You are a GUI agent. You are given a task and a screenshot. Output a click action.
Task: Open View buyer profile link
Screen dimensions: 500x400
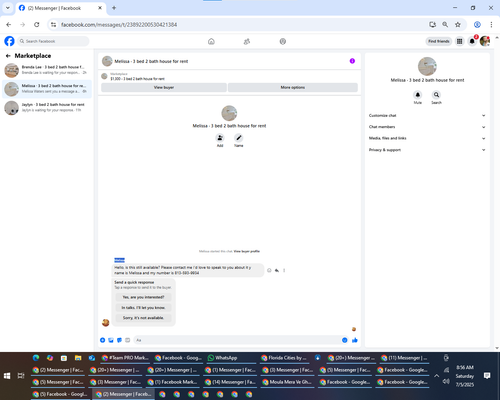click(247, 251)
